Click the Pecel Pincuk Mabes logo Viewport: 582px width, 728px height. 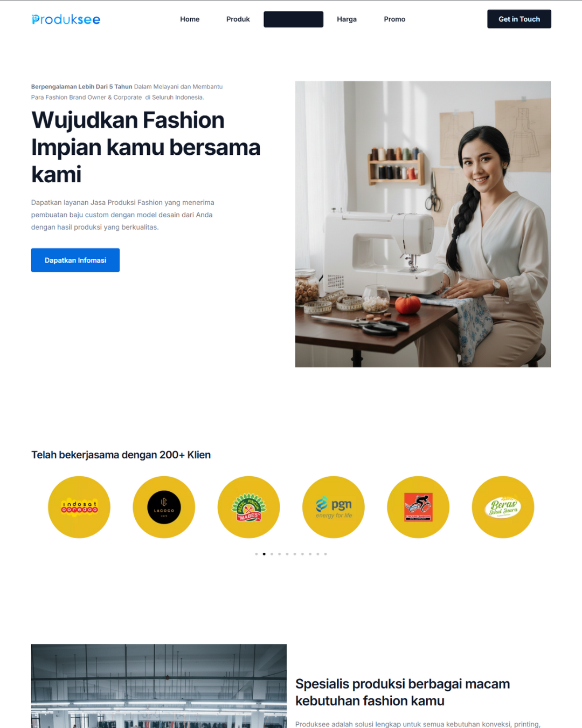(248, 507)
